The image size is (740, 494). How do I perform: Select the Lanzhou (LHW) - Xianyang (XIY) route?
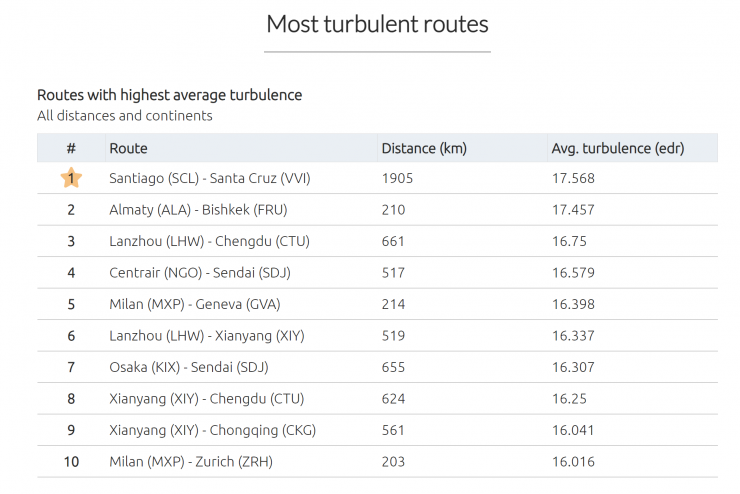(207, 336)
